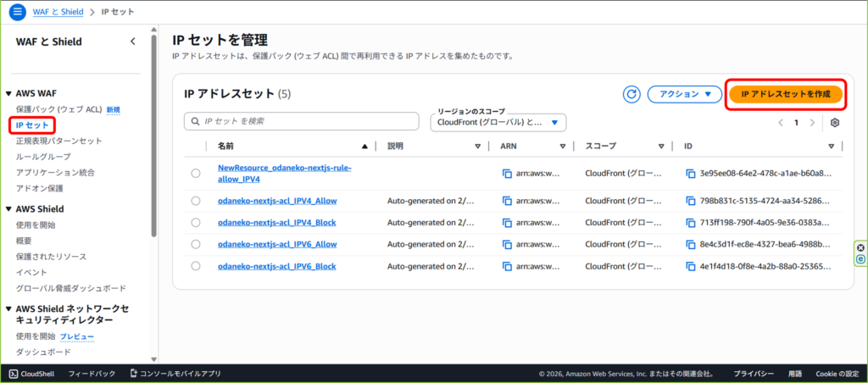Select radio button for odaneko-nextjs-acl_IPV6_Block
Image resolution: width=868 pixels, height=383 pixels.
point(196,266)
